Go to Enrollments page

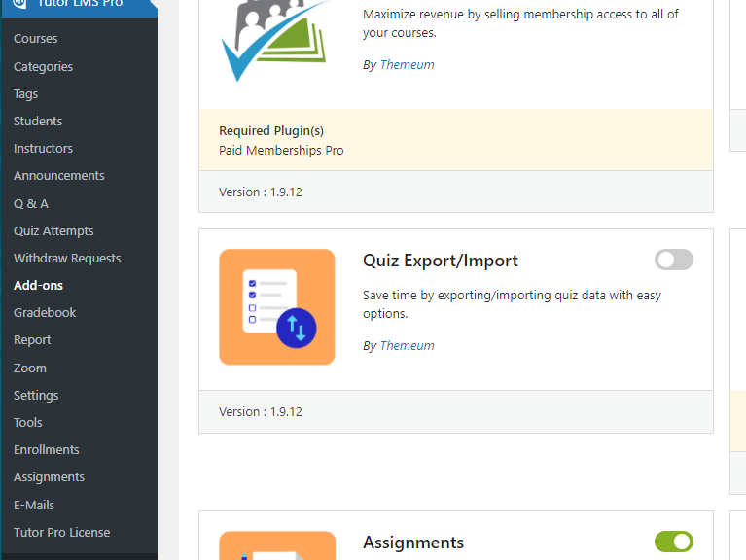46,450
